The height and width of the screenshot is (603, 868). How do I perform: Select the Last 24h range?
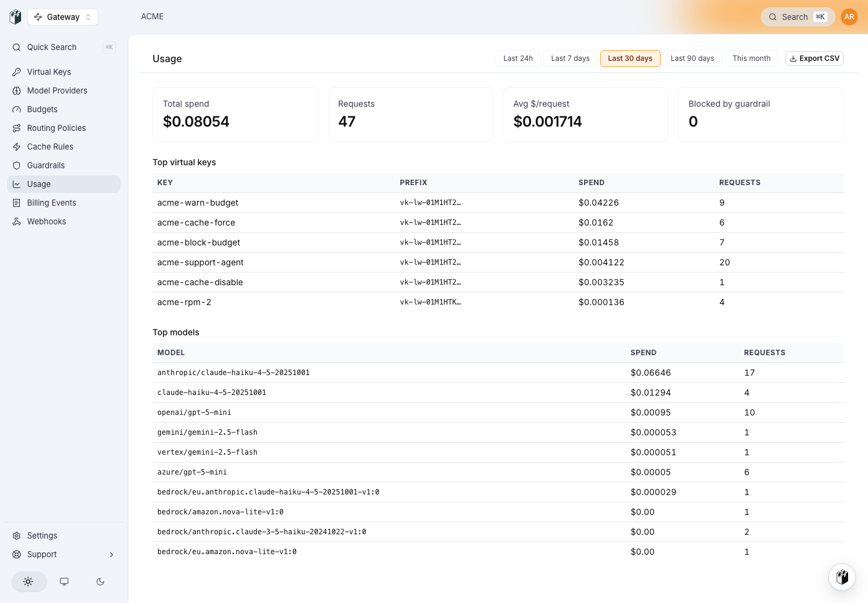(518, 58)
